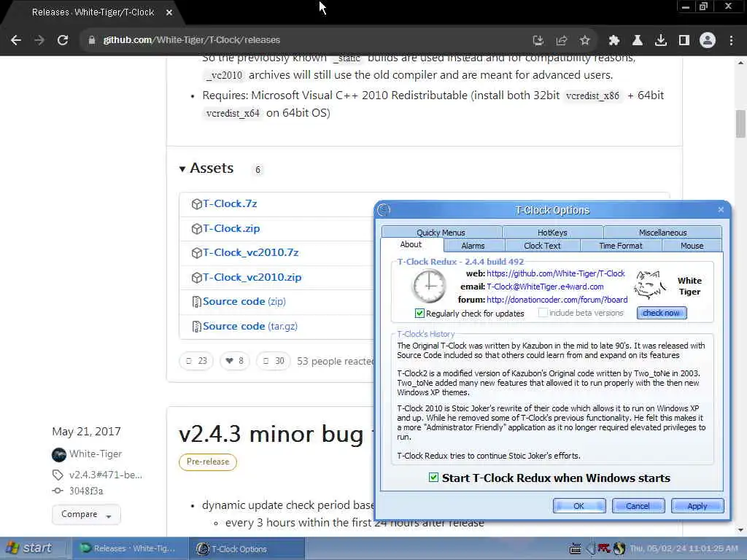Download the T-Clock.7z asset
The image size is (747, 560).
pyautogui.click(x=230, y=204)
